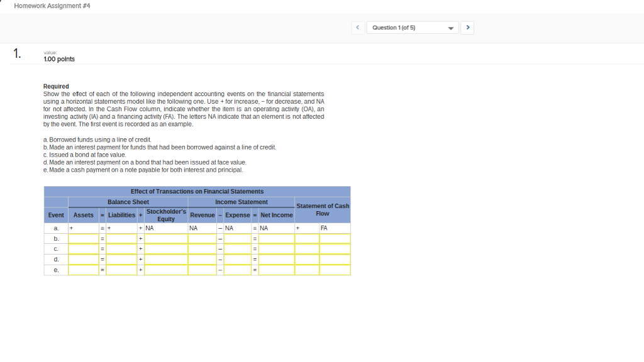
Task: Click the Liabilities cell for event b
Action: point(121,238)
